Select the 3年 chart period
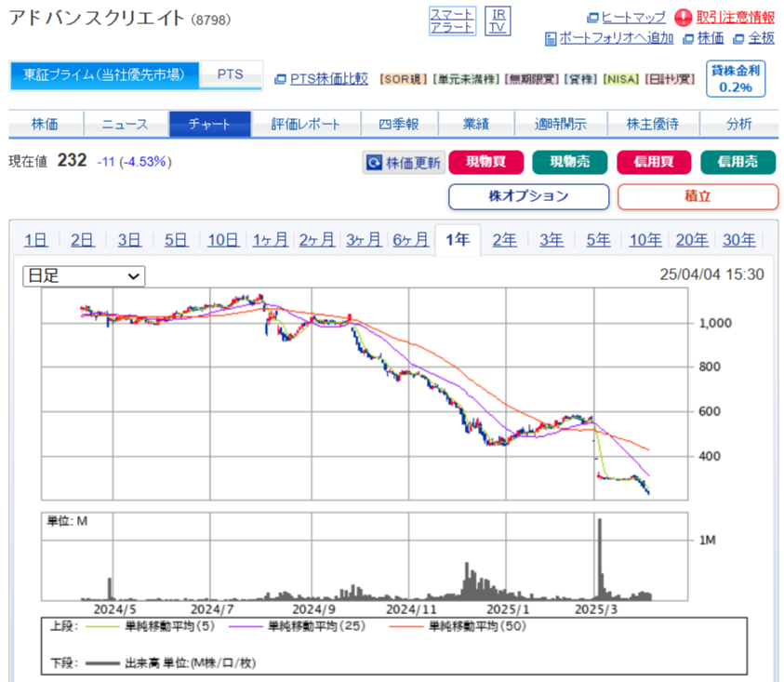Image resolution: width=784 pixels, height=682 pixels. coord(551,240)
